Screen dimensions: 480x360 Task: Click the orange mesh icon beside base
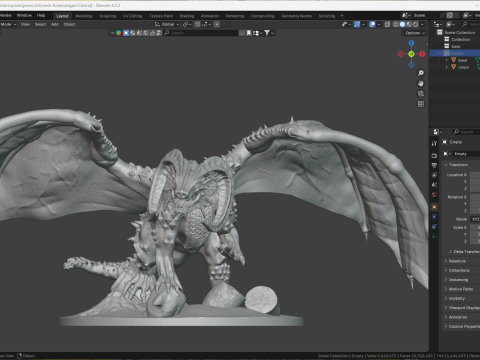pyautogui.click(x=453, y=60)
